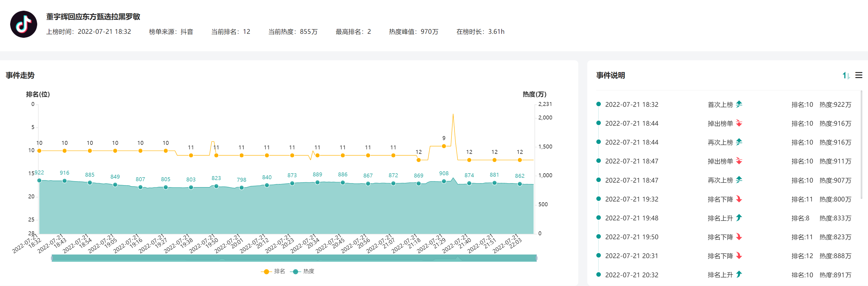
Task: Click the 事件说明 panel scrollbar
Action: pos(861,145)
